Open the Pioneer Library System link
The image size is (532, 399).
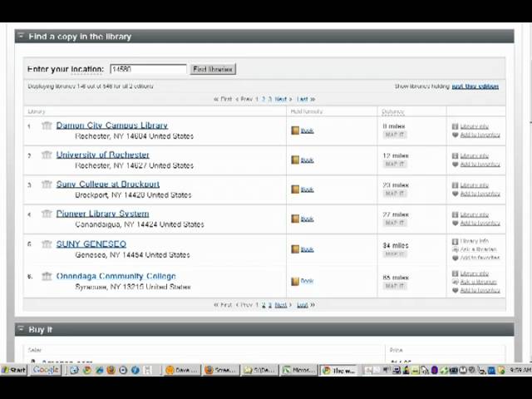coord(102,214)
